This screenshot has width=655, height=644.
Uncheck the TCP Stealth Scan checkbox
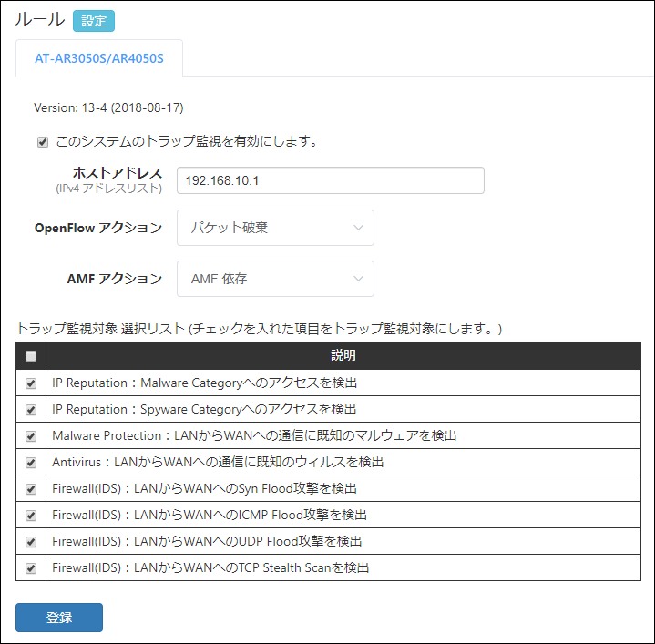(x=31, y=568)
